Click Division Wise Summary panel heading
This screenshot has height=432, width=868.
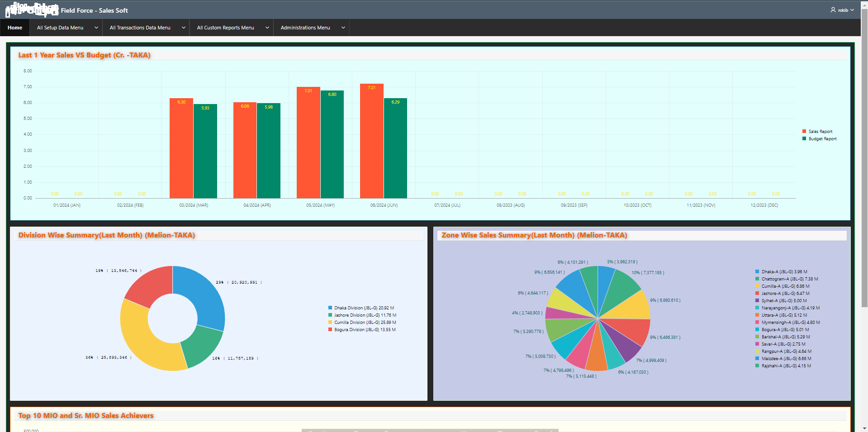107,235
